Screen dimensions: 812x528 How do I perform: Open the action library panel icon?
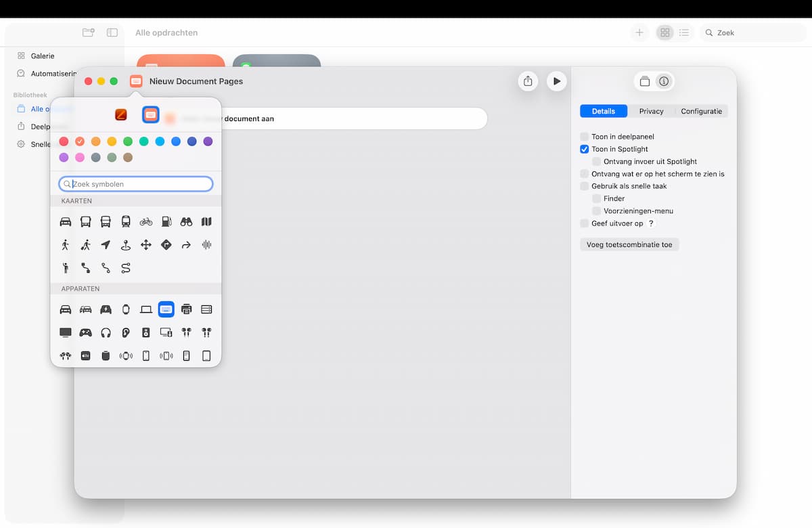click(645, 81)
